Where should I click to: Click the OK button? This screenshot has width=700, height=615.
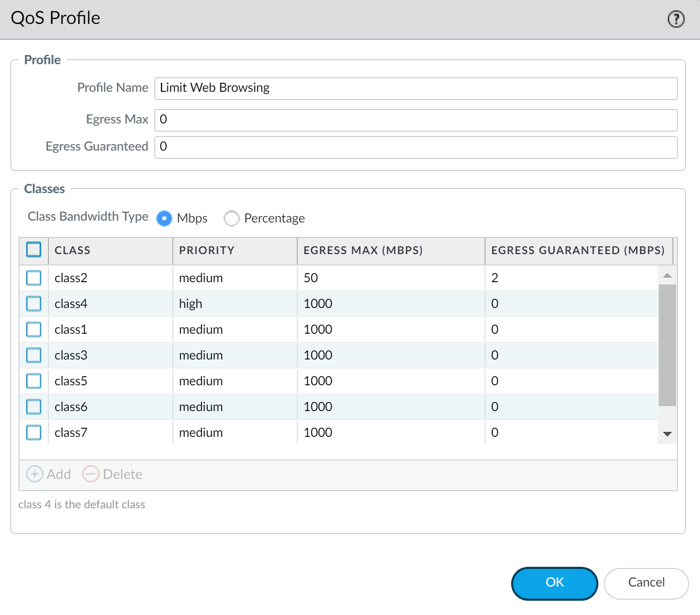click(x=554, y=583)
